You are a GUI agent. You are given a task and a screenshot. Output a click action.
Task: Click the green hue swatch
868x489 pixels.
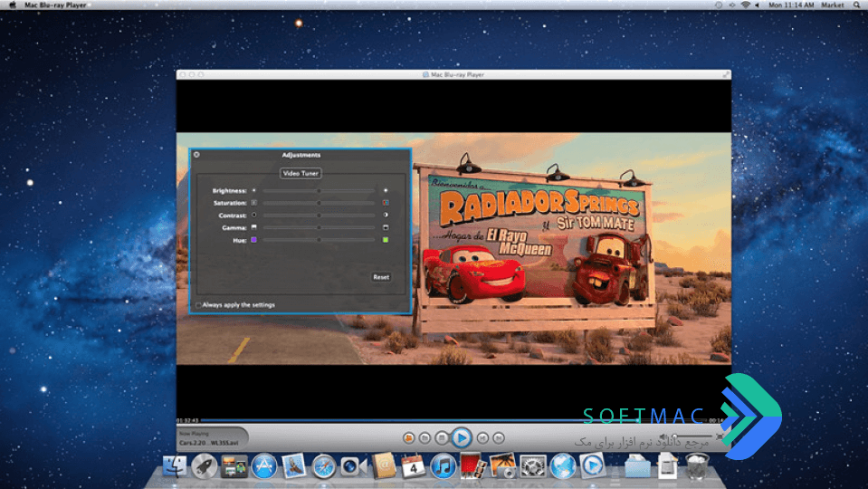click(386, 240)
